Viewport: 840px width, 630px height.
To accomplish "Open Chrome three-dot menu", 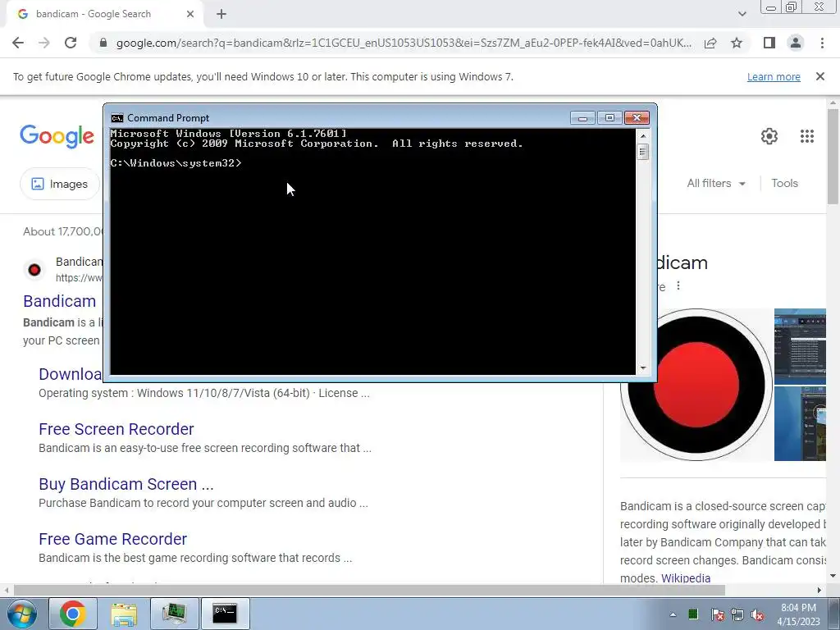I will 822,43.
